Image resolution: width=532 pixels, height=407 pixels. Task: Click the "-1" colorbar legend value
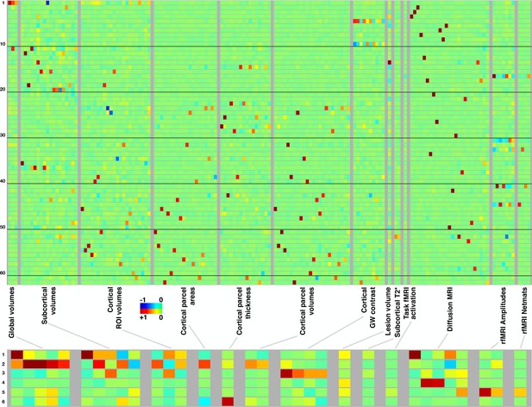(143, 300)
